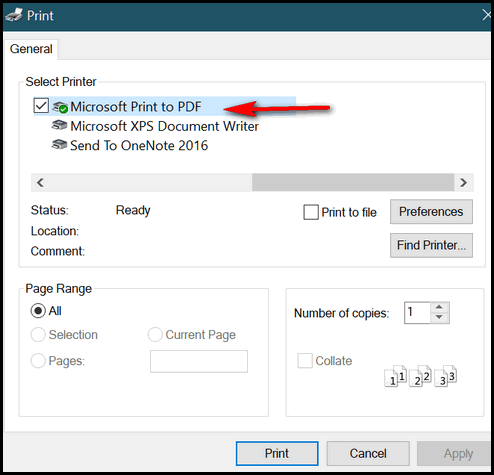Choose the Pages radio button
Screen dimensions: 494x475
click(x=38, y=361)
